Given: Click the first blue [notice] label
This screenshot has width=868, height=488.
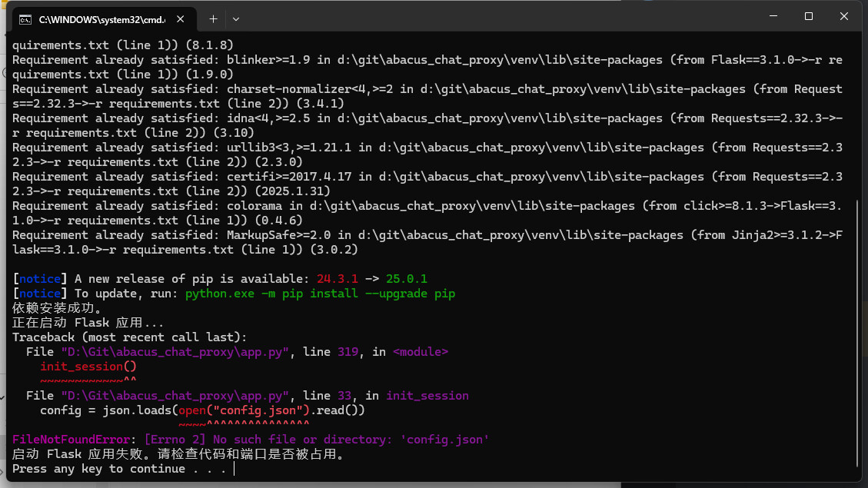Looking at the screenshot, I should pyautogui.click(x=40, y=279).
